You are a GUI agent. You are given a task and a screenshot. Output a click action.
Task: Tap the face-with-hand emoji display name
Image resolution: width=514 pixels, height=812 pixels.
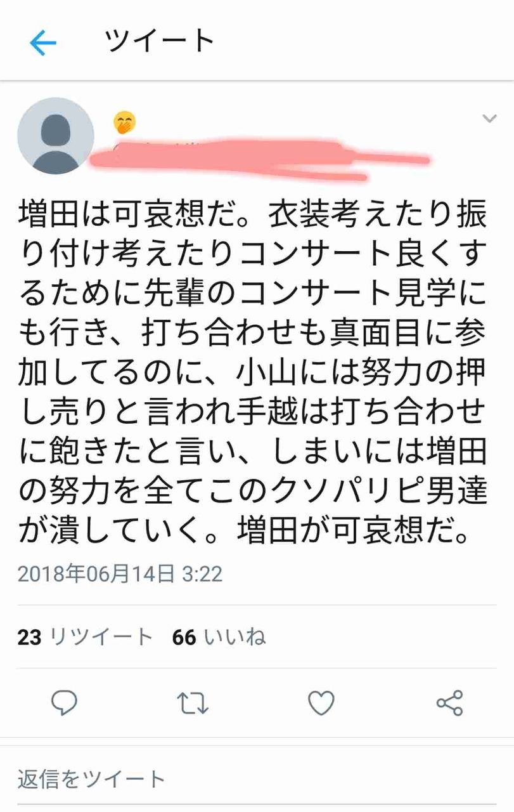(x=125, y=122)
